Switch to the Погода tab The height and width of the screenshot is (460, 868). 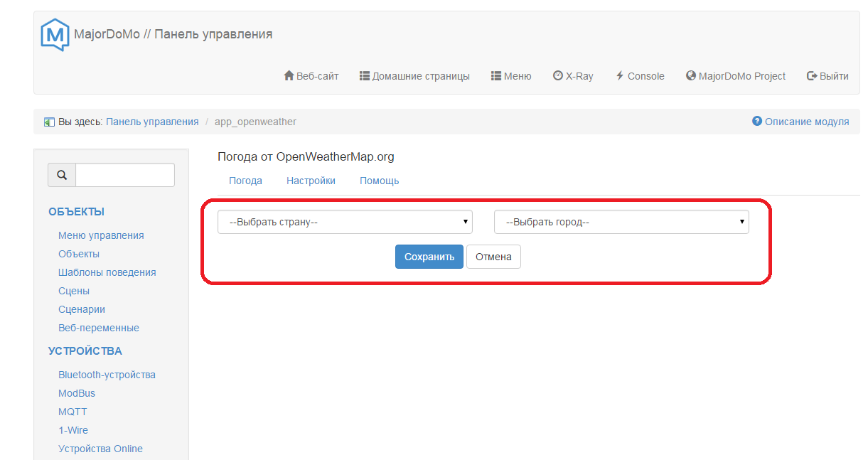(x=245, y=181)
